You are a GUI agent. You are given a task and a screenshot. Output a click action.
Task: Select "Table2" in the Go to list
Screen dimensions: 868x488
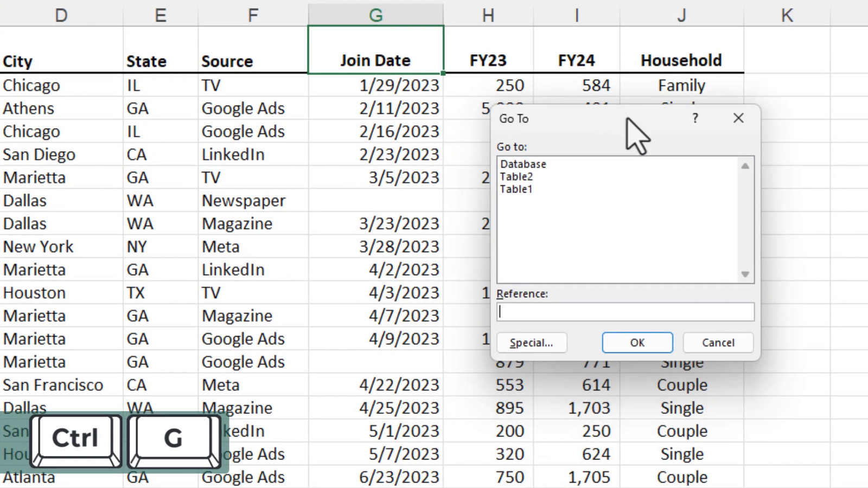coord(516,176)
